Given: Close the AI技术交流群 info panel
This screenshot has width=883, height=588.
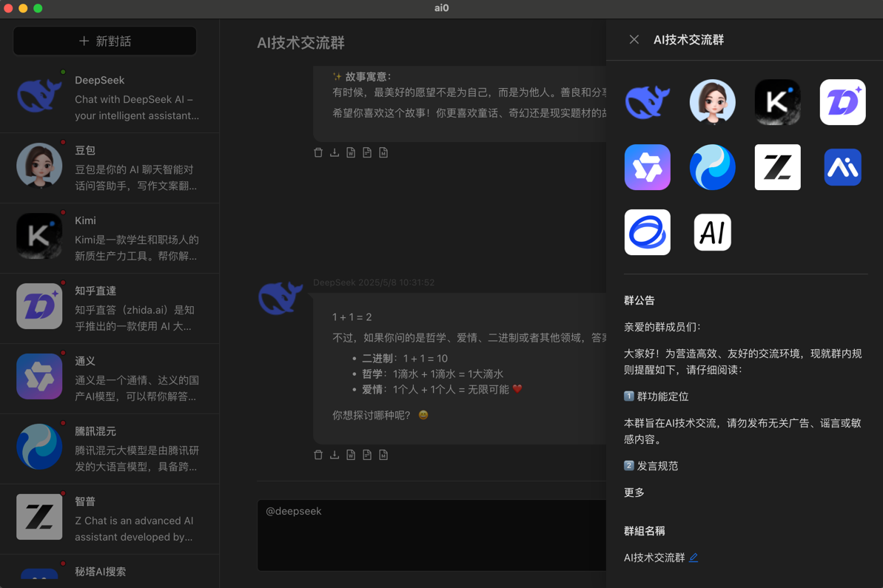Looking at the screenshot, I should 634,39.
